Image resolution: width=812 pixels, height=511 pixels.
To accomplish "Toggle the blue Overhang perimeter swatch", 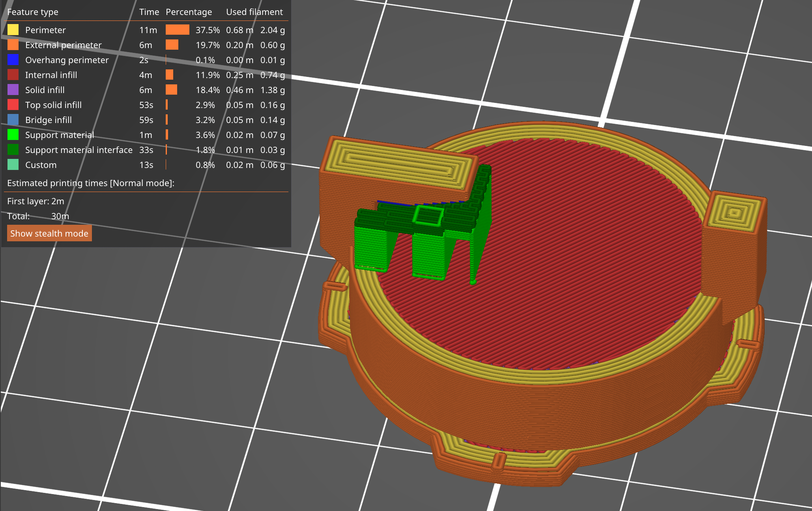I will (x=13, y=60).
